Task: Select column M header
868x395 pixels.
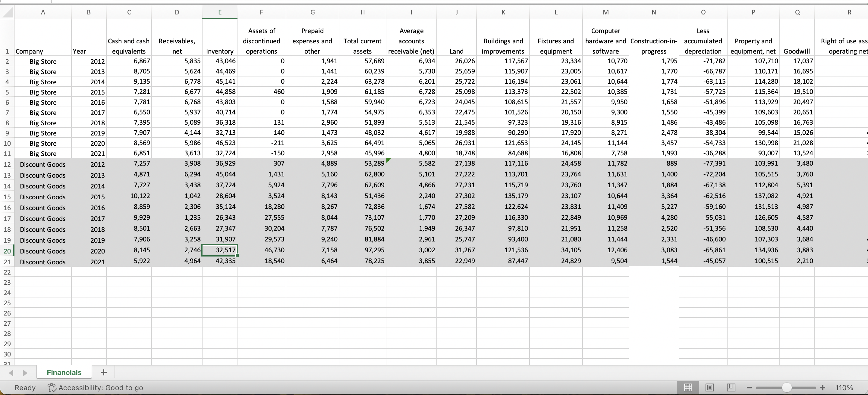Action: (x=605, y=12)
